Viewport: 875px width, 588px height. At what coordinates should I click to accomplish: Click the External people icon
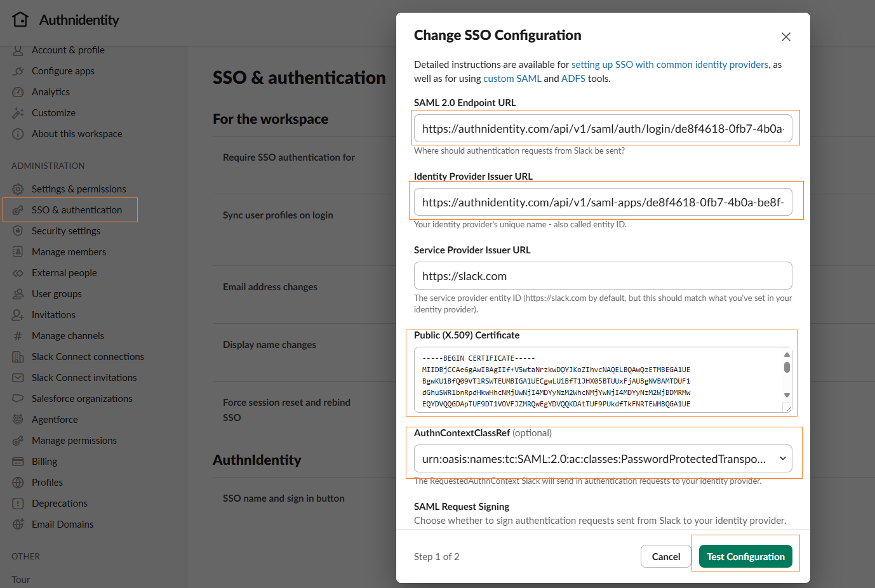[18, 273]
